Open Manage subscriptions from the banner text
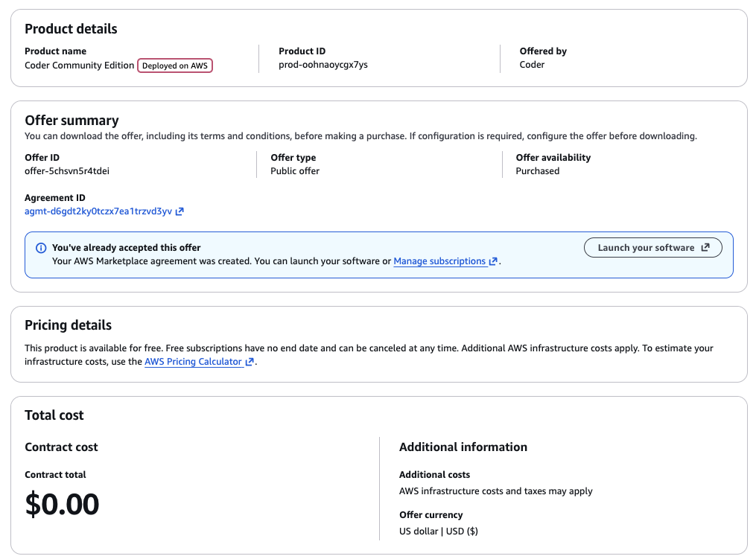756x559 pixels. pyautogui.click(x=439, y=261)
